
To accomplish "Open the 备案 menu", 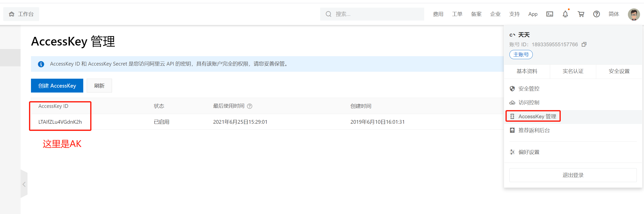I will coord(476,14).
